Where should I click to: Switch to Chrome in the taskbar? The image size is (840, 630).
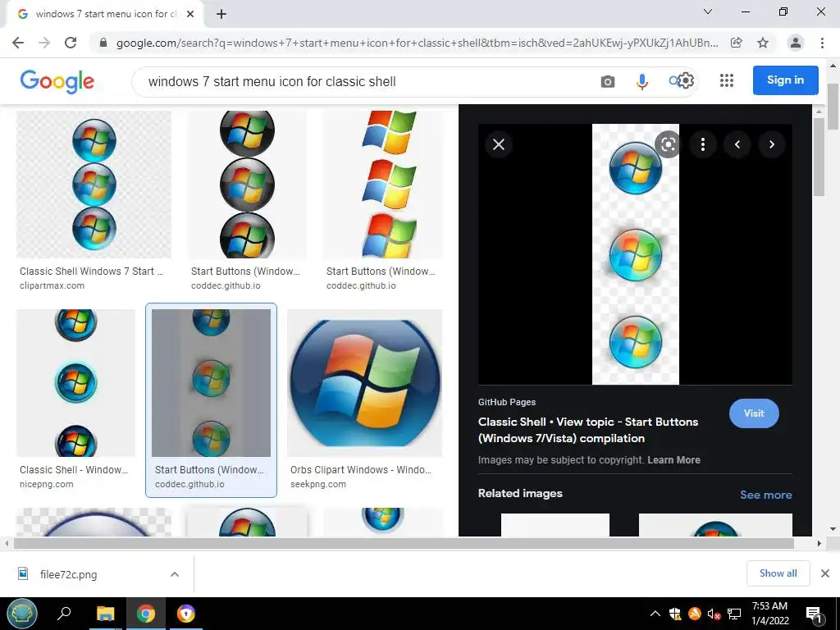(145, 614)
